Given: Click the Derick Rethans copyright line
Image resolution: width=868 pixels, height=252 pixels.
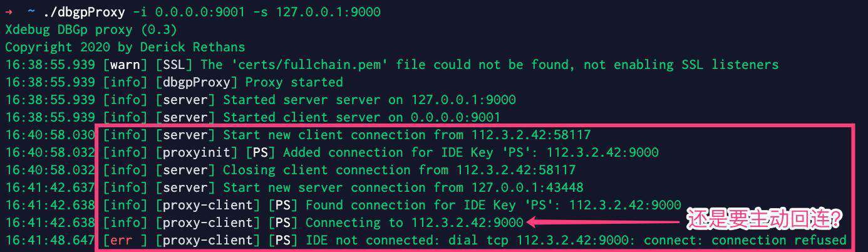Looking at the screenshot, I should point(125,47).
